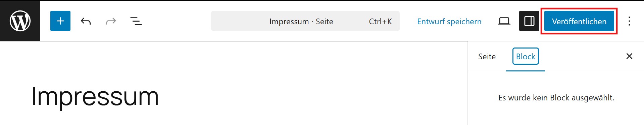Screen dimensions: 644x125
Task: Open the document overview list
Action: click(136, 21)
